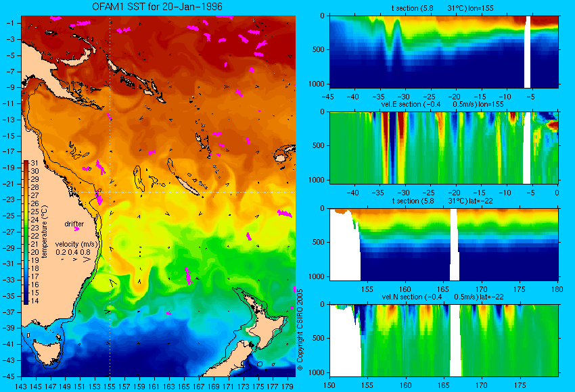Image resolution: width=575 pixels, height=392 pixels.
Task: Click the '0.2 0.4 0.8' velocity scale values
Action: pos(73,252)
